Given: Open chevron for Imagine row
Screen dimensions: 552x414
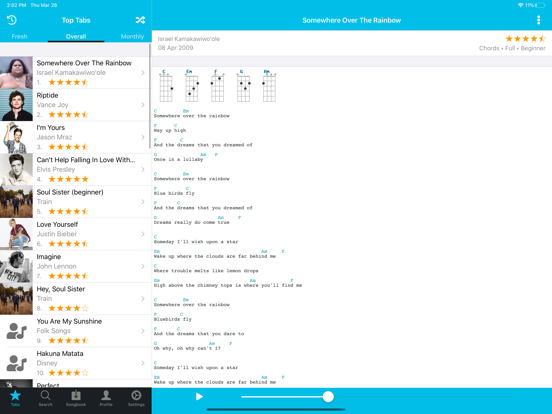Looking at the screenshot, I should [x=143, y=266].
